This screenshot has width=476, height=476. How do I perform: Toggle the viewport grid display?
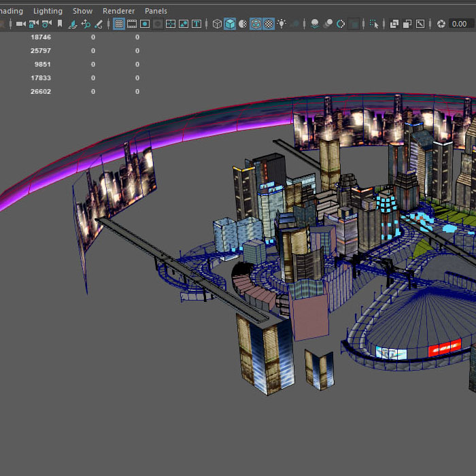point(119,24)
